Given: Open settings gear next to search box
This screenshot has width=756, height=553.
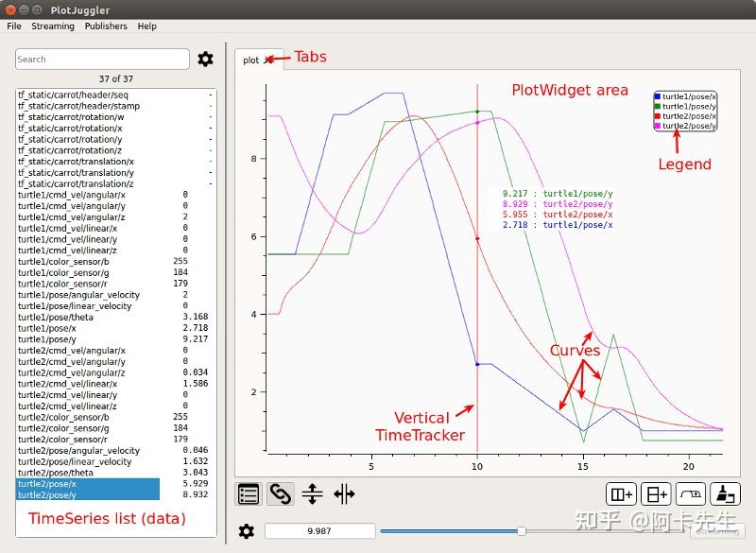Looking at the screenshot, I should pos(205,60).
